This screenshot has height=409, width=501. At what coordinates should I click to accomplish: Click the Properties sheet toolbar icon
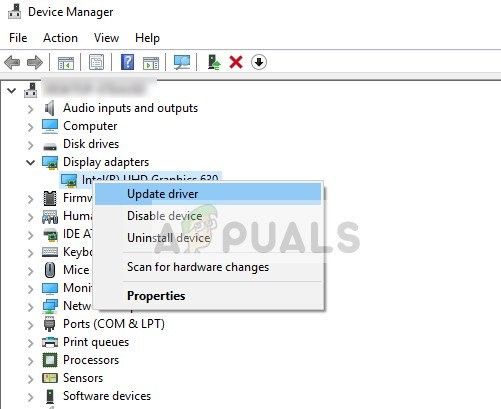click(x=96, y=62)
